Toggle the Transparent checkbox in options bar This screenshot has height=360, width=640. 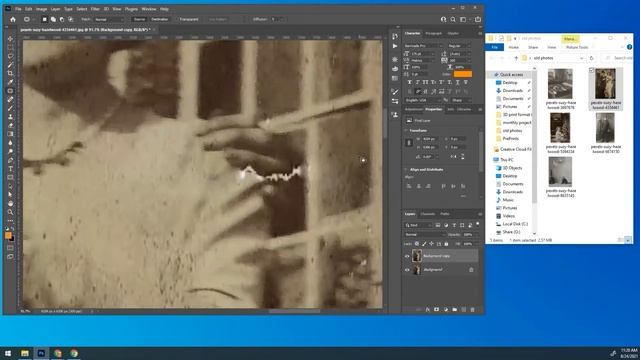point(177,19)
